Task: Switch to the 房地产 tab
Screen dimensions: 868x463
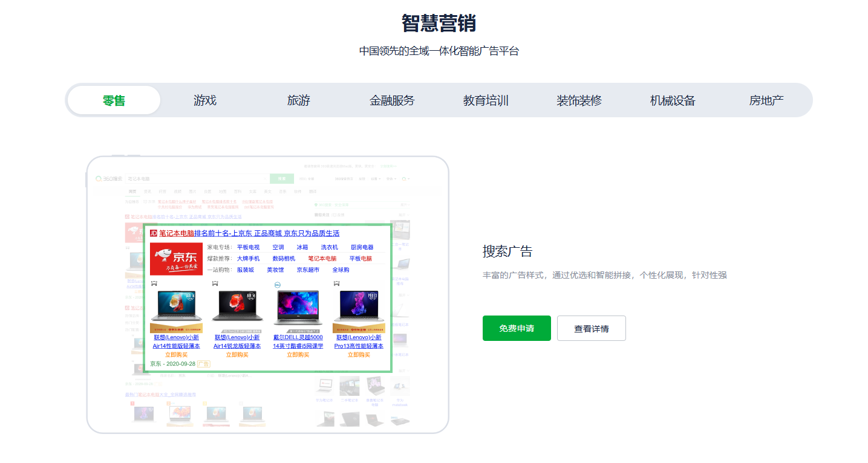Action: 766,100
